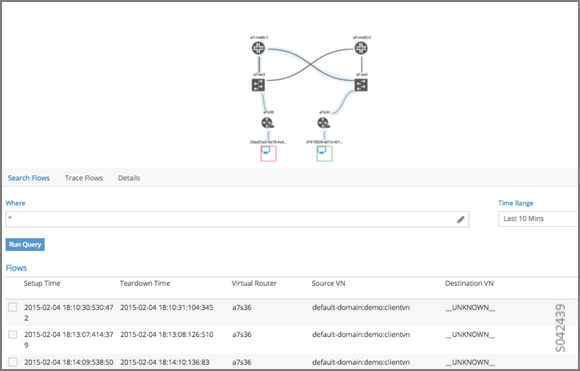Click the Where label link

tap(15, 203)
